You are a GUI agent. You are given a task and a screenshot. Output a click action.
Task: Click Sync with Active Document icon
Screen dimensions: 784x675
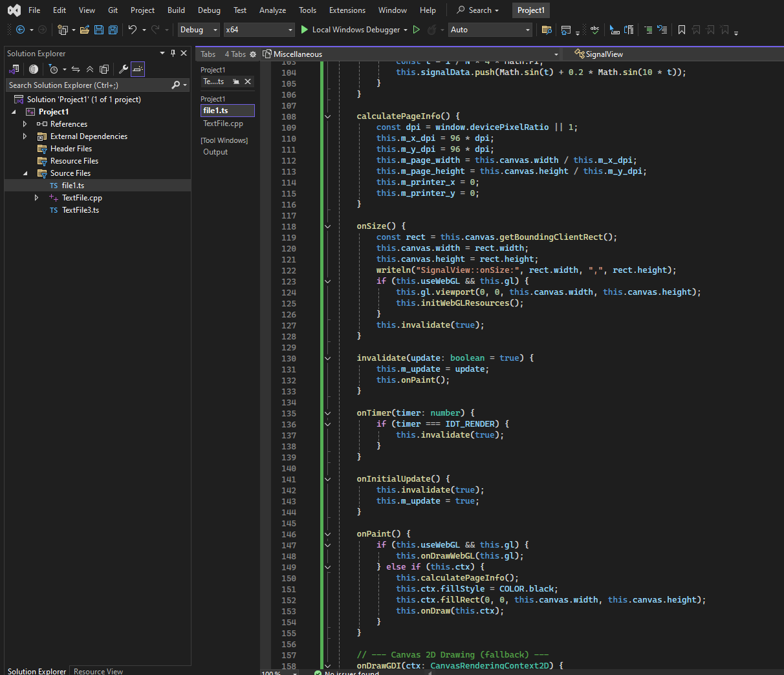76,69
